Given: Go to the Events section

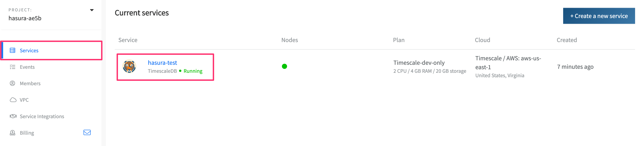Looking at the screenshot, I should tap(27, 67).
